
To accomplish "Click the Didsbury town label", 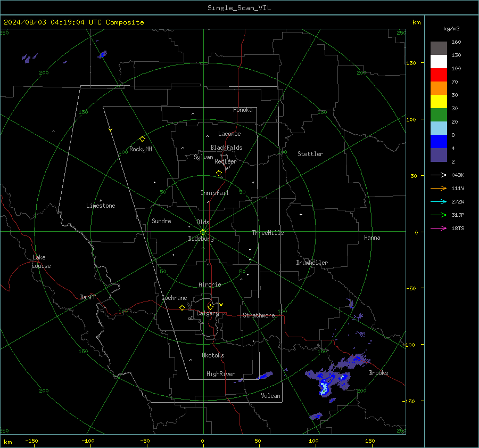I will tap(201, 239).
